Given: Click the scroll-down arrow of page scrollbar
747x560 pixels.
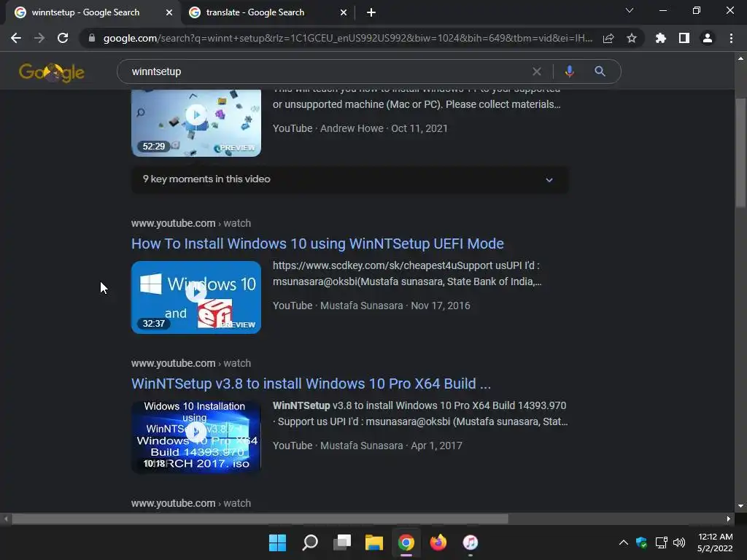Looking at the screenshot, I should click(x=740, y=506).
